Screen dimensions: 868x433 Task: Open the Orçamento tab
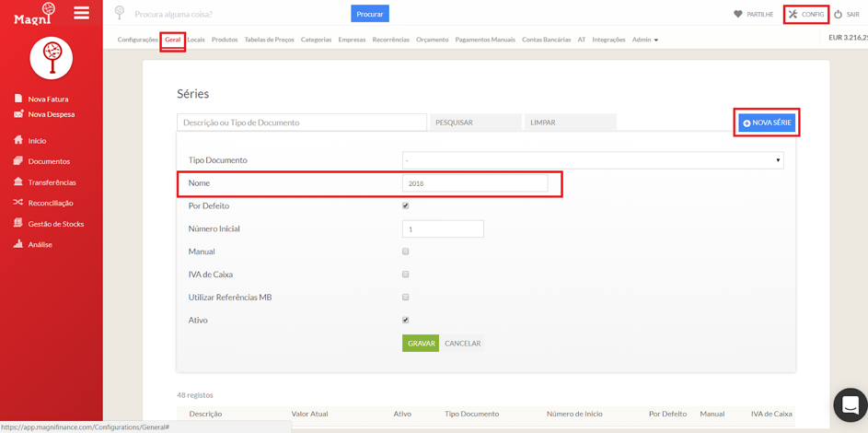(433, 40)
